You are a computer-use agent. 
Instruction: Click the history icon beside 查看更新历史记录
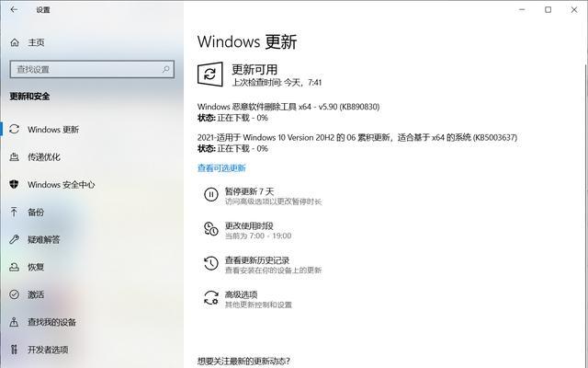pyautogui.click(x=210, y=263)
